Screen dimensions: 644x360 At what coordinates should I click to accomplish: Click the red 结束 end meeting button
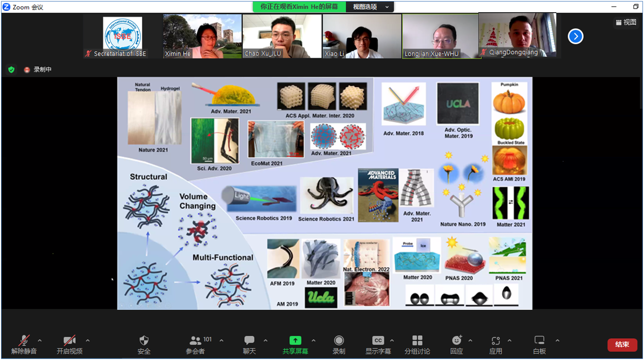tap(622, 345)
